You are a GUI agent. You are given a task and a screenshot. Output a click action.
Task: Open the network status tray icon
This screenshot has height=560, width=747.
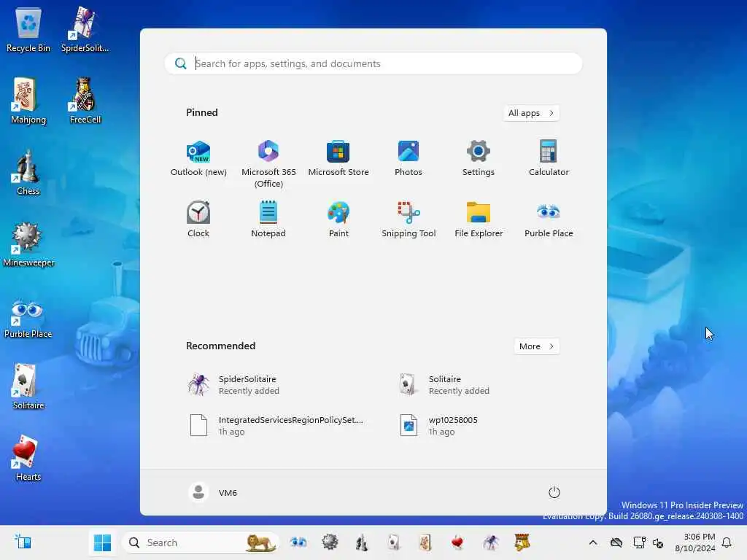639,542
